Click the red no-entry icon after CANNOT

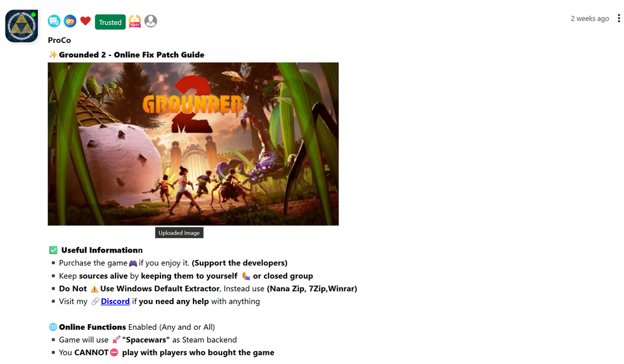tap(114, 353)
